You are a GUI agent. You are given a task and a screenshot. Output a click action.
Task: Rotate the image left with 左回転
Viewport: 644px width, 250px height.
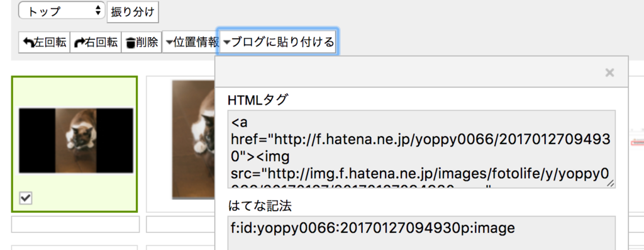45,42
